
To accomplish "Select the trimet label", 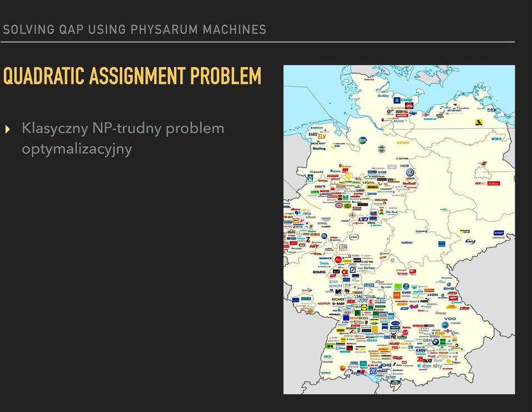I will click(311, 217).
